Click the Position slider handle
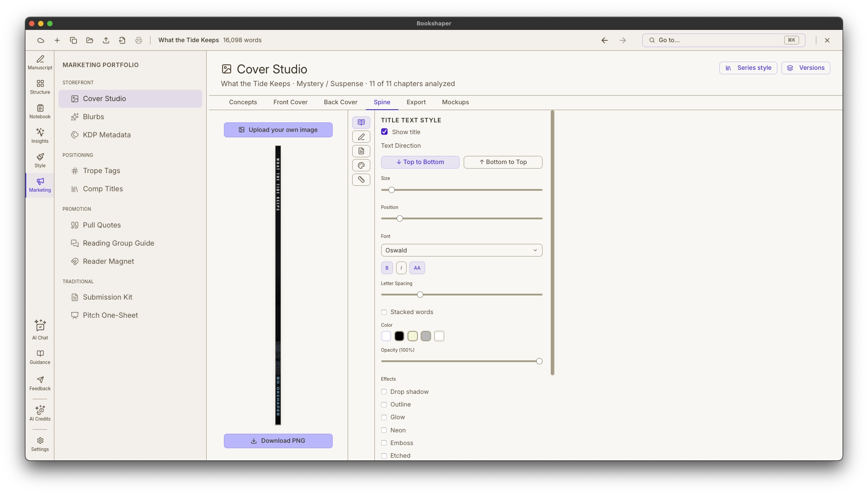This screenshot has height=494, width=868. click(x=400, y=218)
